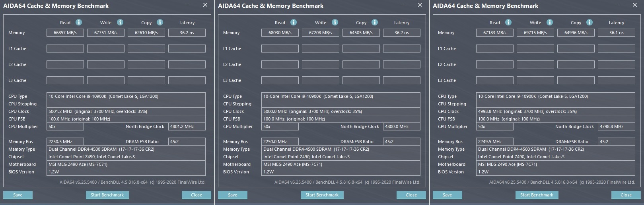Start Benchmark in the right window
This screenshot has height=206, width=644.
click(537, 195)
